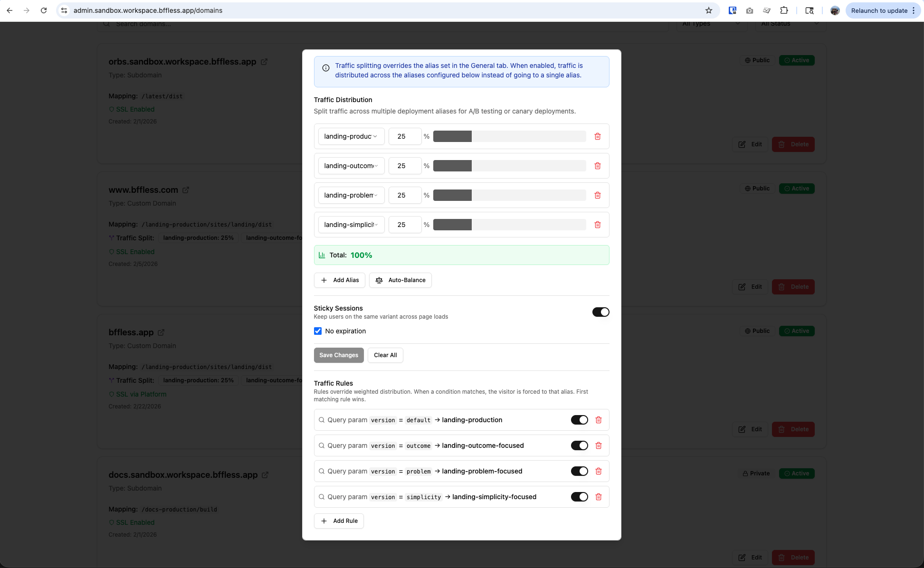This screenshot has width=924, height=568.
Task: Click the landing-outcome traffic distribution bar
Action: coord(509,166)
